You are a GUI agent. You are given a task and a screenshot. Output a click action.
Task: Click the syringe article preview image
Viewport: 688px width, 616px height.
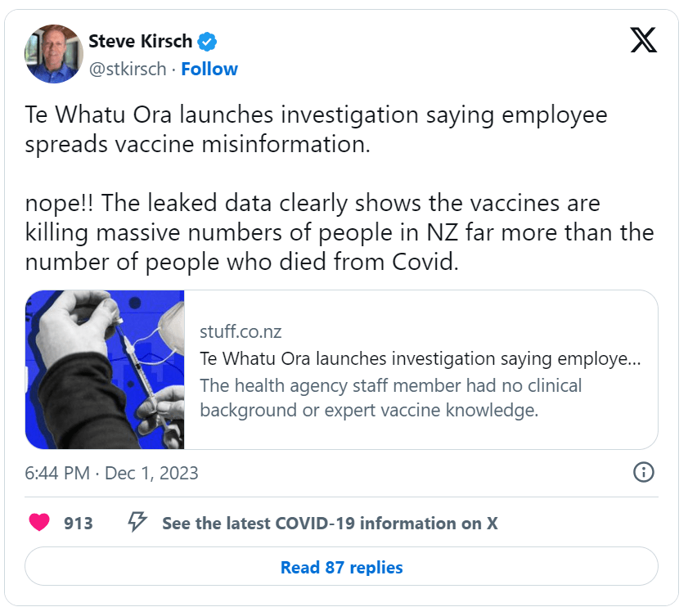[105, 369]
